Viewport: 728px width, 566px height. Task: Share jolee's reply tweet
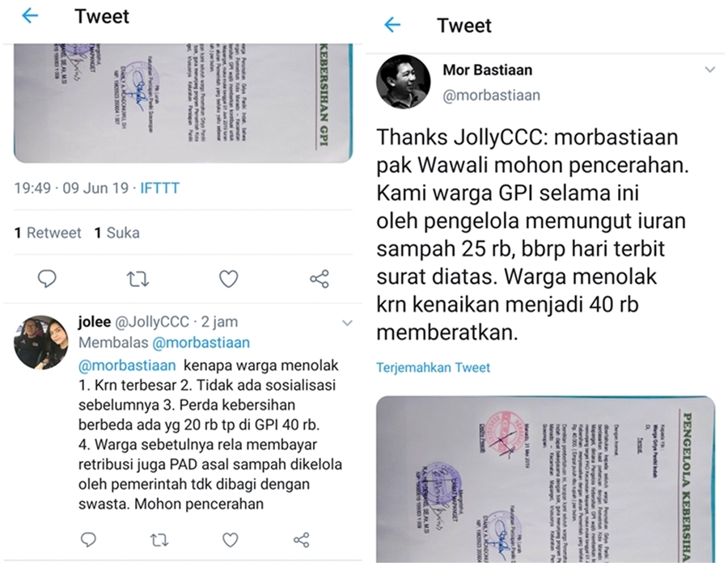click(302, 539)
